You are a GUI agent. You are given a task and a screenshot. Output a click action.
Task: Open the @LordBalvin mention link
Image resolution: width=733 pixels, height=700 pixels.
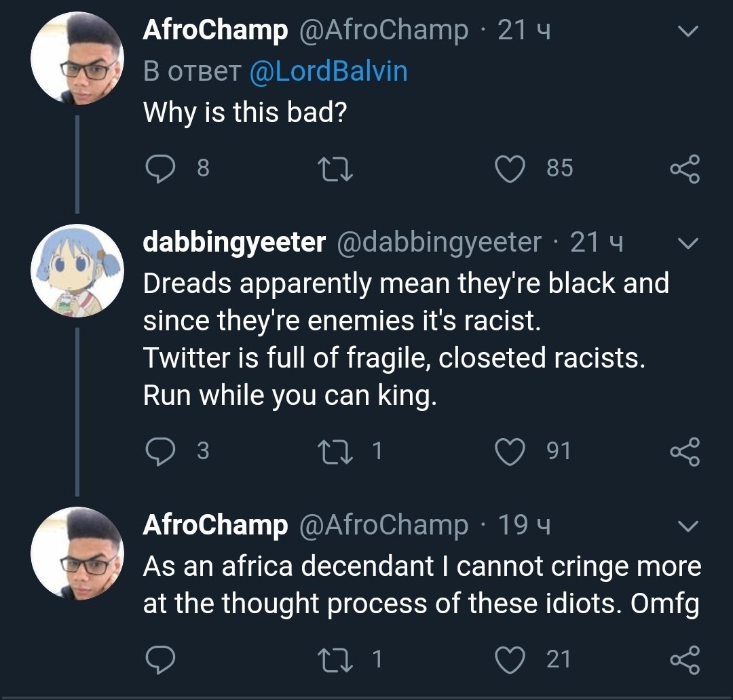click(x=328, y=71)
